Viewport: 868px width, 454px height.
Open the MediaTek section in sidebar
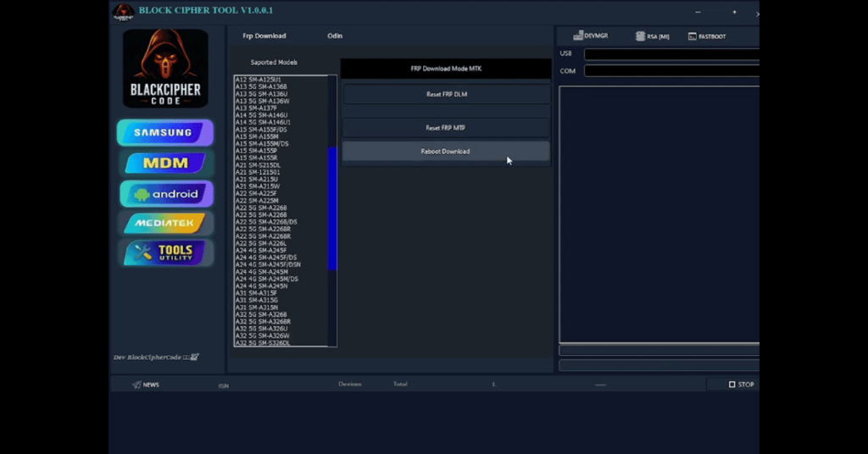(164, 223)
